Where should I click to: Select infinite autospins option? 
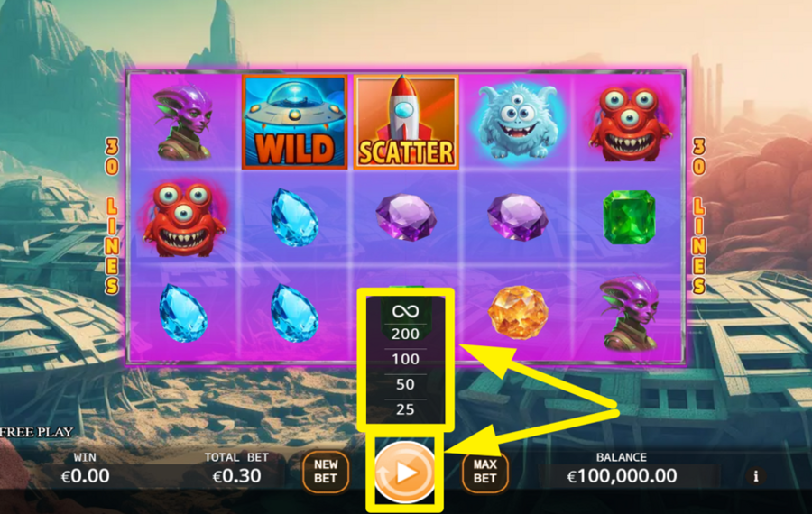[405, 311]
